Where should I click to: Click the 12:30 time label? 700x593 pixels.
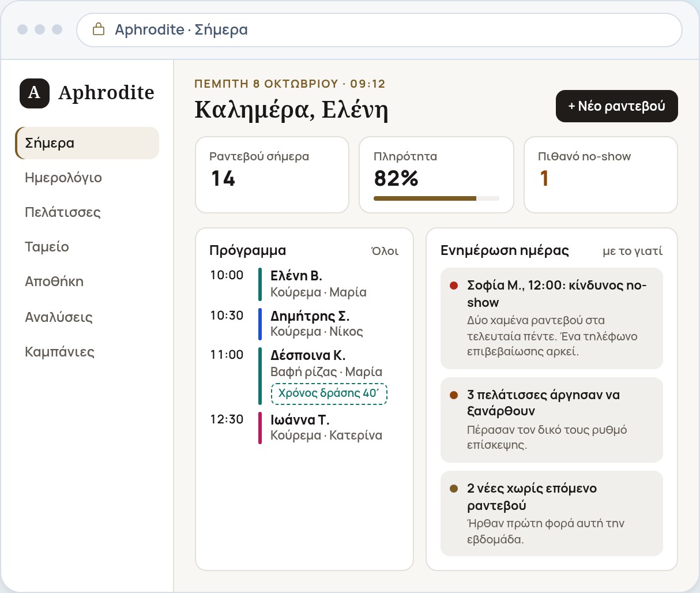227,419
